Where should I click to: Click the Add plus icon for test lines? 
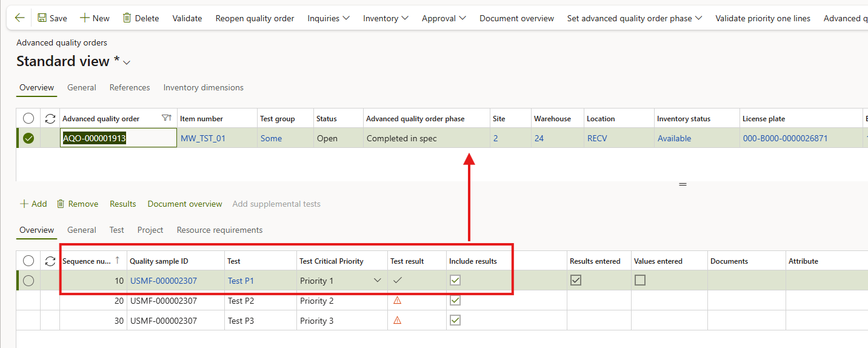click(x=24, y=204)
